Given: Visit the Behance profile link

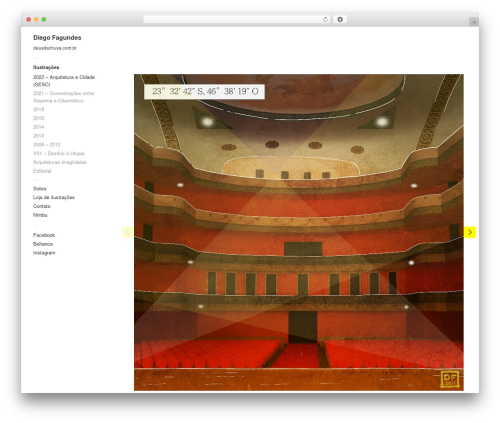Looking at the screenshot, I should (43, 244).
